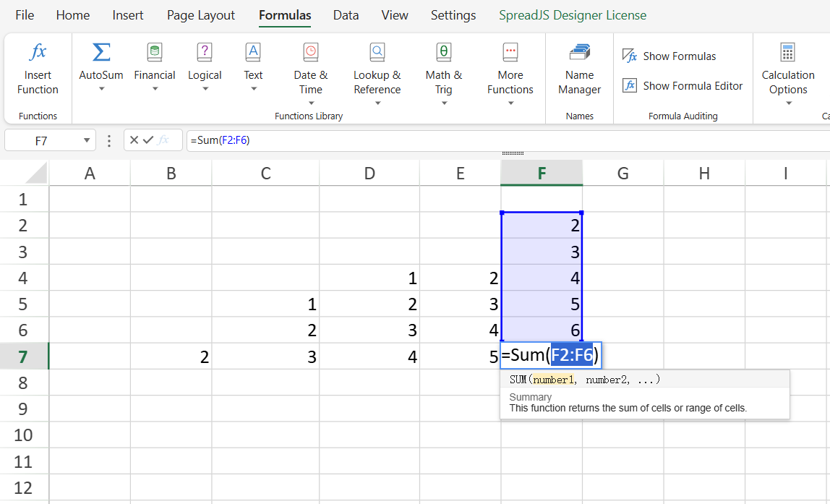
Task: Select column A header
Action: tap(90, 173)
